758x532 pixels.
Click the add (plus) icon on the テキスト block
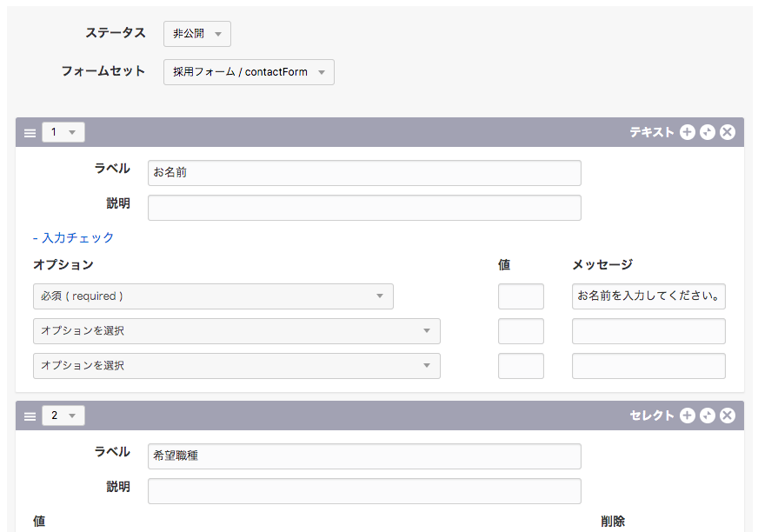(687, 132)
